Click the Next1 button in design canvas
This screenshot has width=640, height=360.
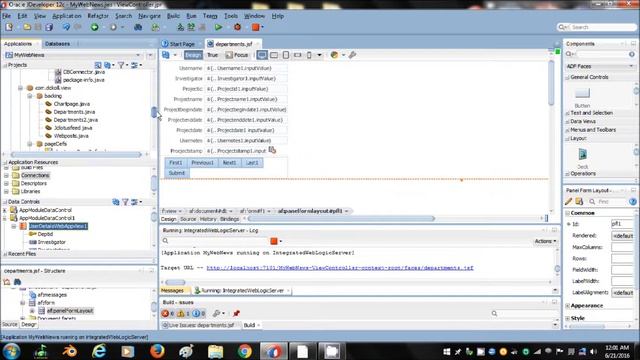pos(229,162)
